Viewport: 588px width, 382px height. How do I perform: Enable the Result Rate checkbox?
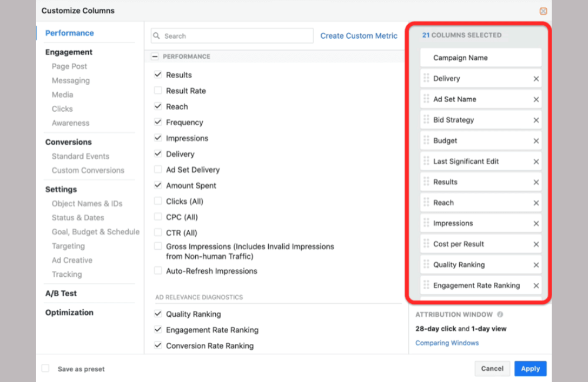[158, 91]
